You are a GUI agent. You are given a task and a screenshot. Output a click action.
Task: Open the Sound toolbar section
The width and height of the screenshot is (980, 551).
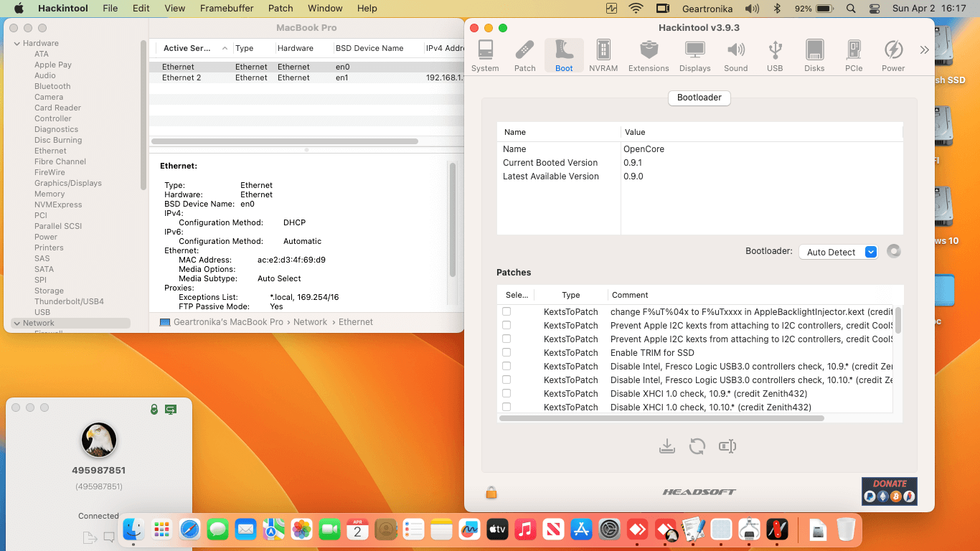click(x=736, y=56)
